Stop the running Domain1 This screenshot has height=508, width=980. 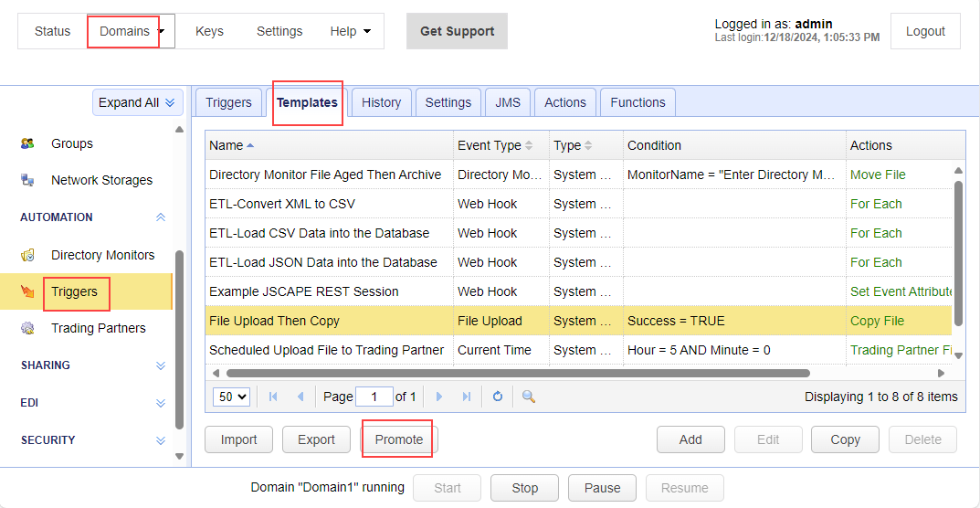point(524,488)
